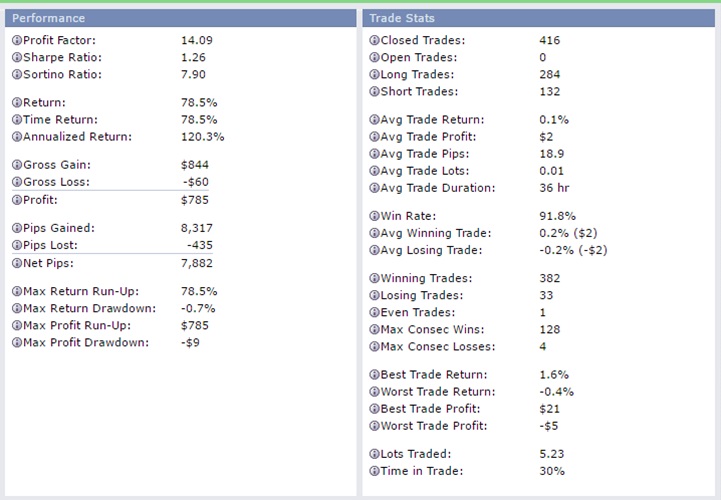The image size is (721, 500).
Task: Click the info icon beside Max Consec Wins
Action: [x=374, y=330]
